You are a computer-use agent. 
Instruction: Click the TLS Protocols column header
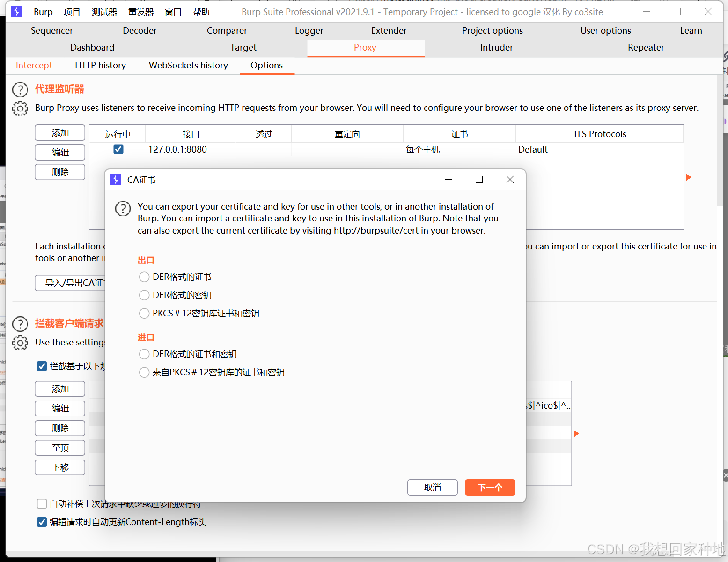pos(600,134)
